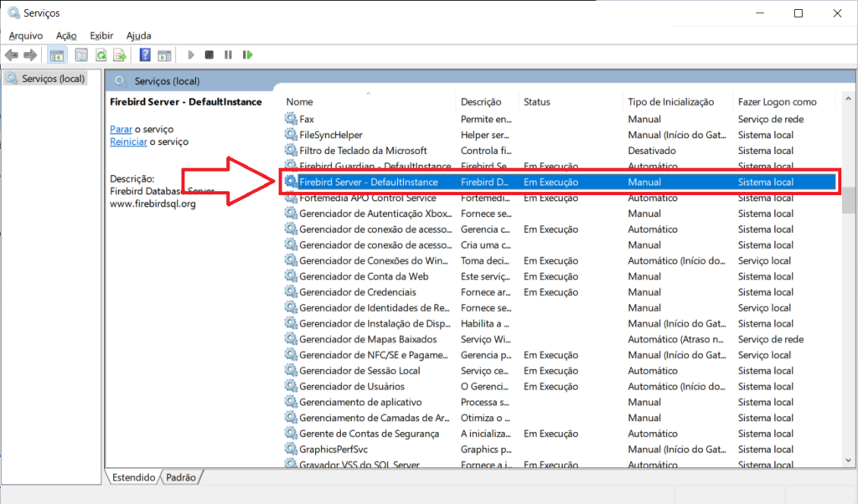Open the Arquivo menu

pos(27,35)
